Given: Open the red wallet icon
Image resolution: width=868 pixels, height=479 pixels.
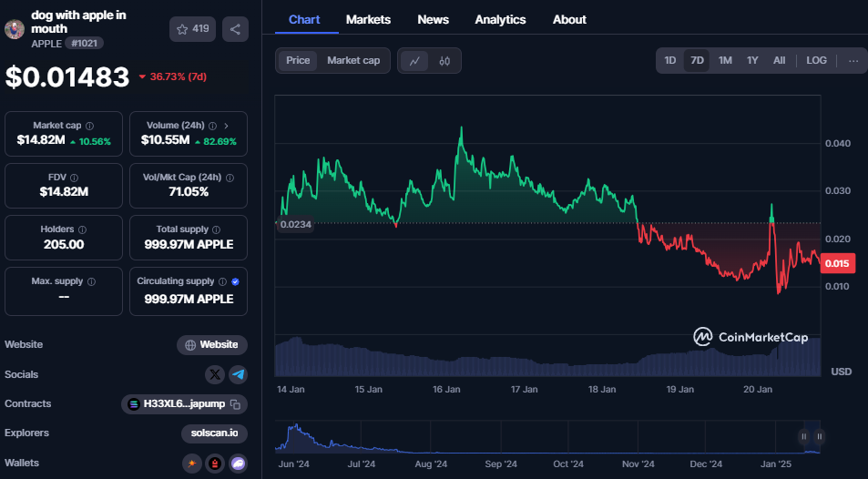Looking at the screenshot, I should coord(215,464).
